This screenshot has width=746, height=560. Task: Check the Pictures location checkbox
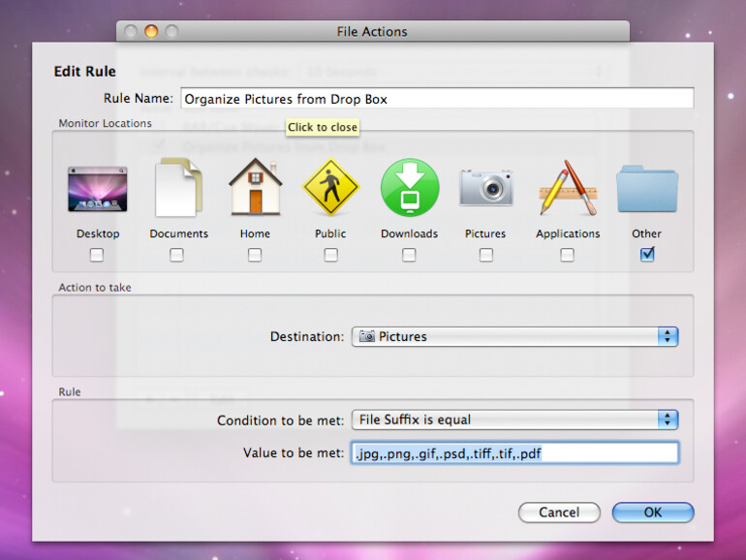pos(485,255)
